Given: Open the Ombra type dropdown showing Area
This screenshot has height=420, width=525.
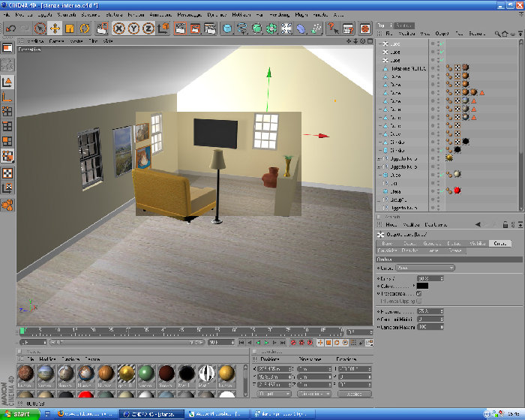Looking at the screenshot, I should click(x=425, y=268).
